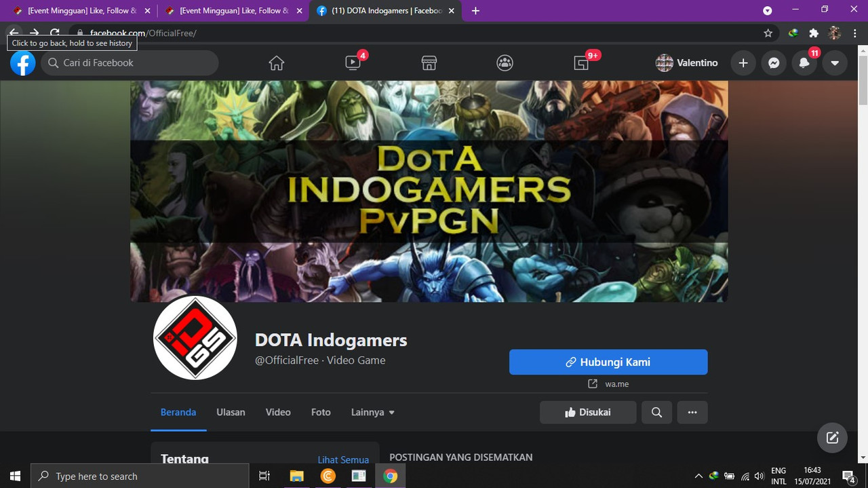Image resolution: width=868 pixels, height=488 pixels.
Task: Click the browser back arrow
Action: click(x=14, y=33)
